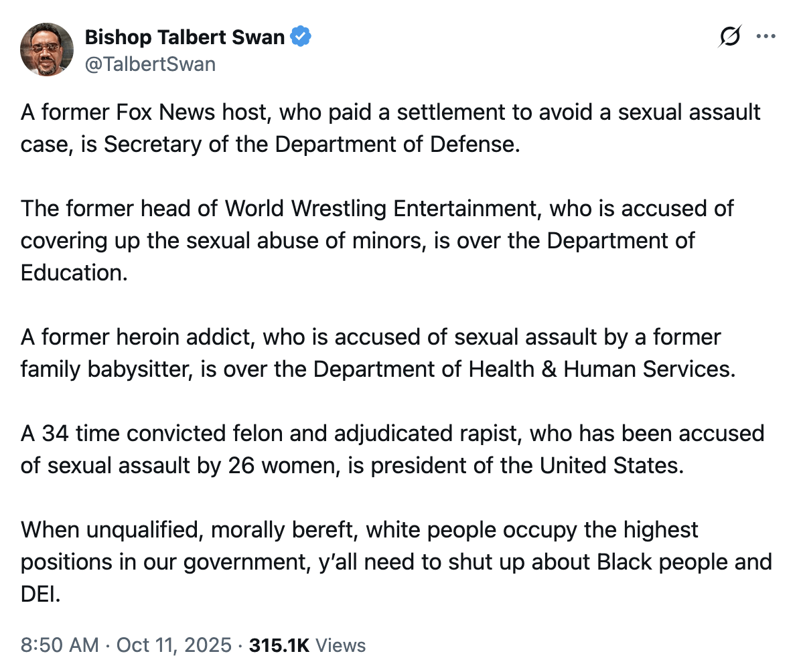Open Bishop Talbert Swan's profile picture

click(46, 50)
